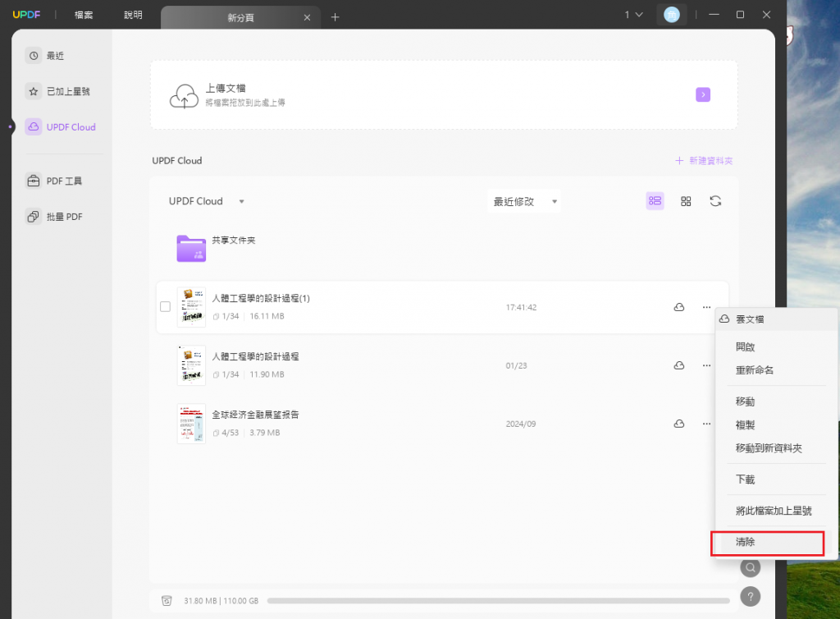Screen dimensions: 840x619
Task: Click cloud icon for 全球经济金融展望报告
Action: (x=678, y=424)
